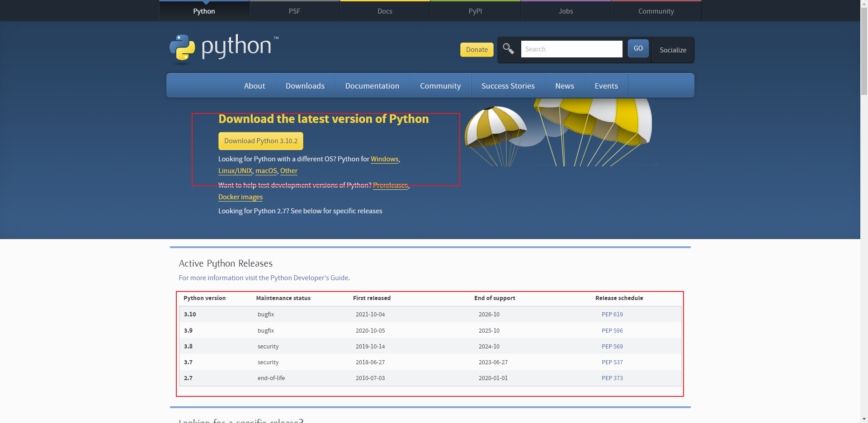The width and height of the screenshot is (868, 423).
Task: Click security status for version 3.8
Action: pyautogui.click(x=268, y=347)
